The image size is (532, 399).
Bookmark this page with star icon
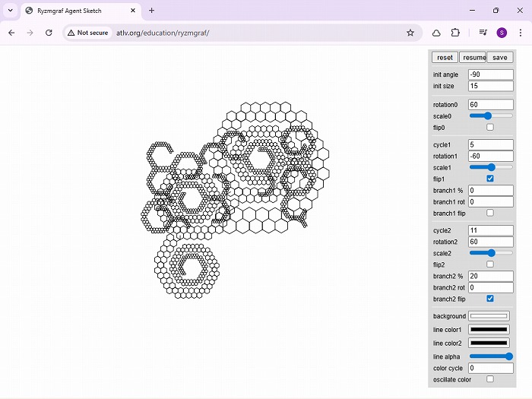[x=410, y=33]
